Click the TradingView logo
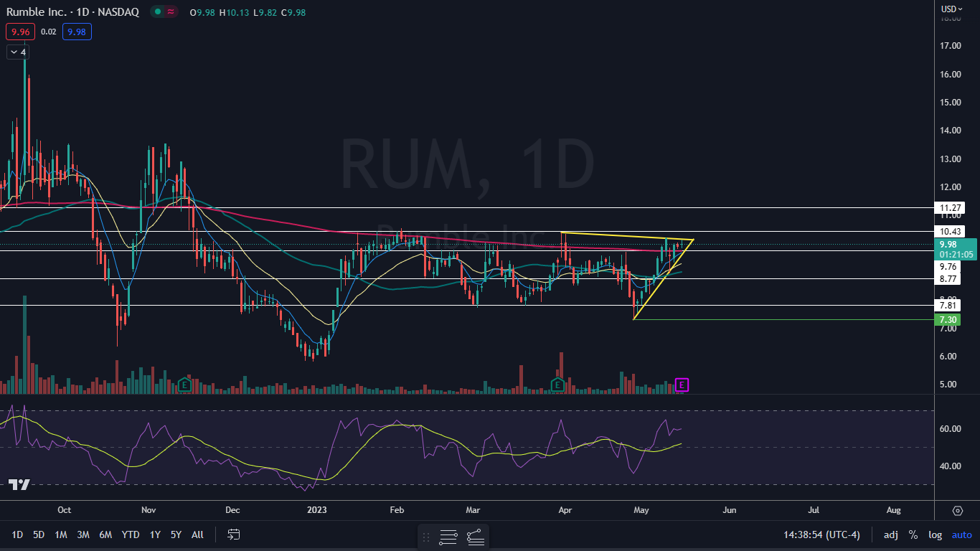The height and width of the screenshot is (551, 980). [19, 485]
